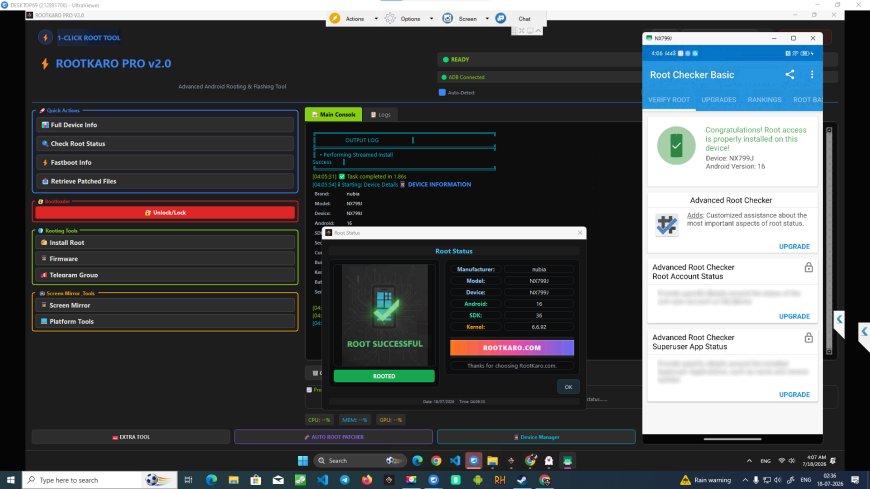The image size is (870, 489).
Task: Click the UltraViewer Actions pencil icon
Action: tap(335, 18)
